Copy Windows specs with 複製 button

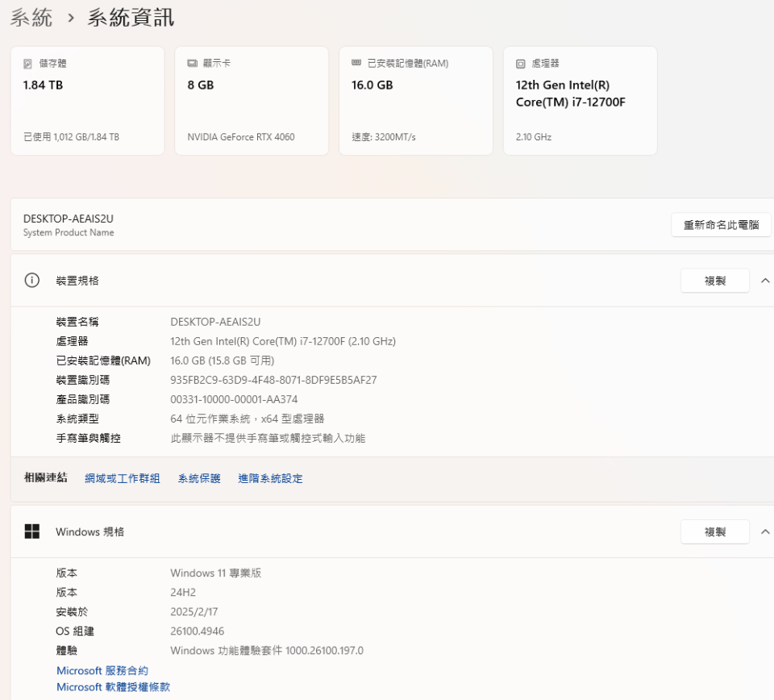[715, 532]
